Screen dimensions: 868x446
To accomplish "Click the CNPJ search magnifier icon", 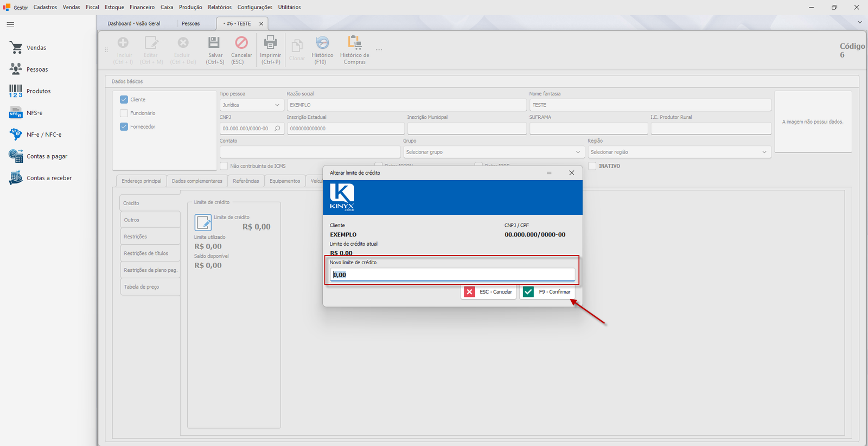I will 277,129.
